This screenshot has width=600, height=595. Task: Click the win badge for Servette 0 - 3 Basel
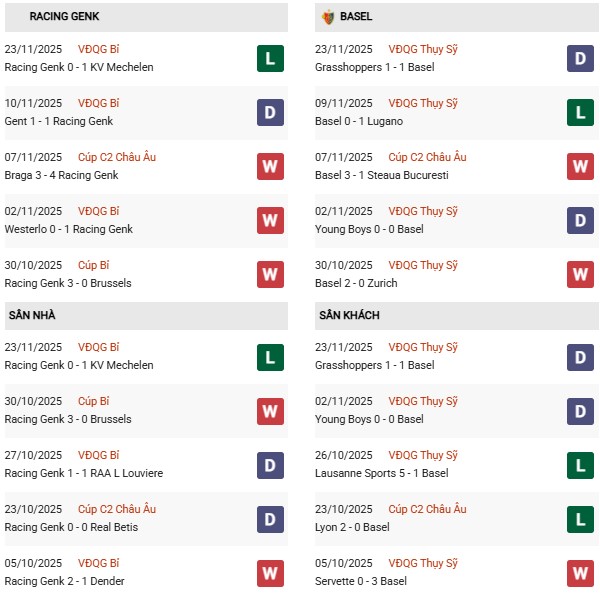[581, 572]
